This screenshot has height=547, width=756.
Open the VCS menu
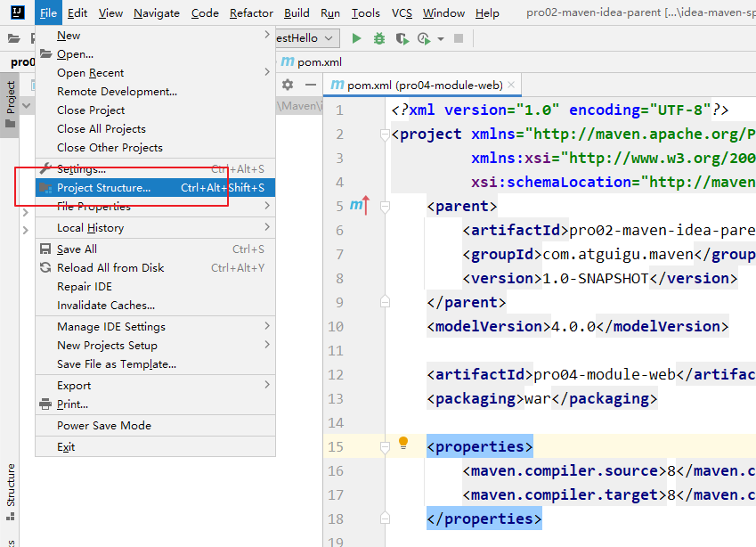[402, 13]
